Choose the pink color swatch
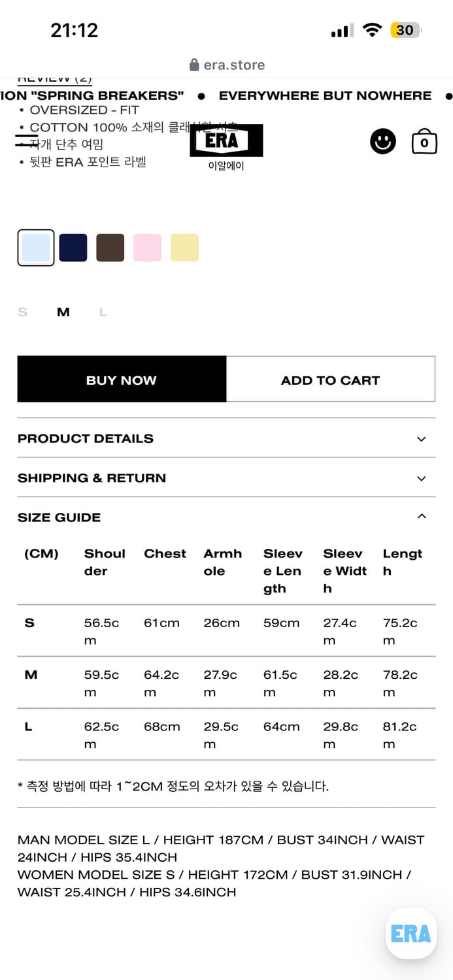Viewport: 453px width, 980px height. tap(147, 248)
